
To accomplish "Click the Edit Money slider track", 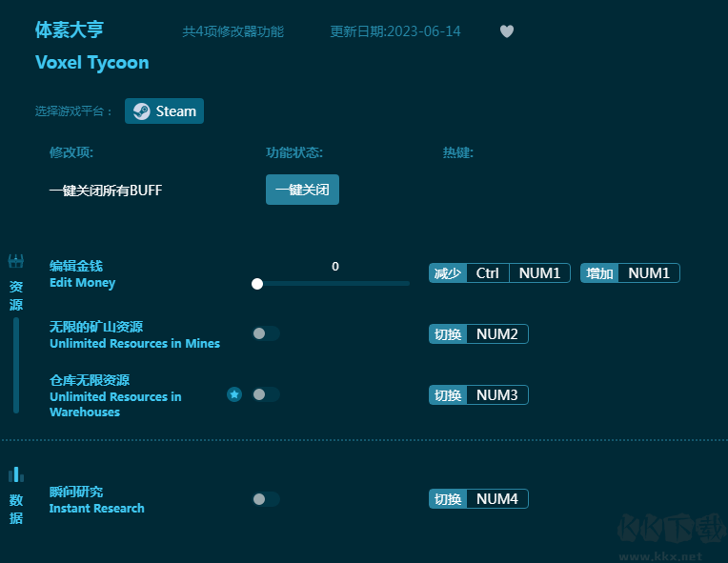I will [x=331, y=284].
